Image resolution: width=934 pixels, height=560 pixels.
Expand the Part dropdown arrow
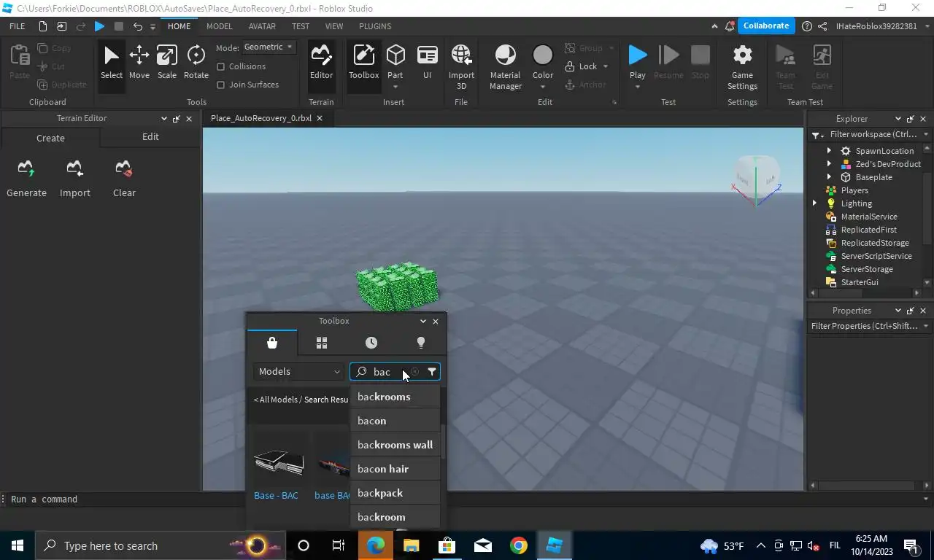click(x=395, y=87)
